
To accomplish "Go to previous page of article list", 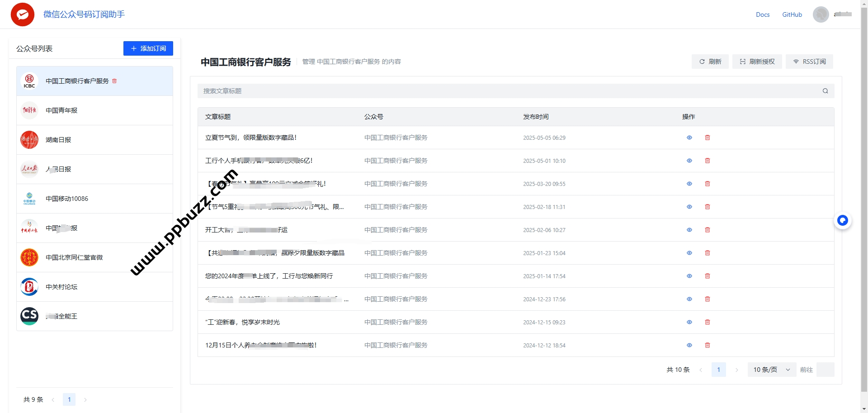I will 701,370.
